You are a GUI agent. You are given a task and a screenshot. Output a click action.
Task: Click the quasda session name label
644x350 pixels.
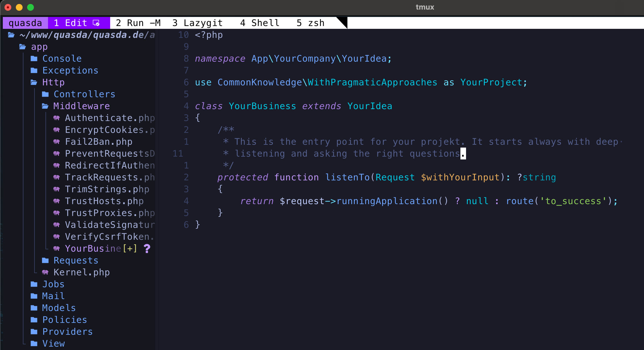point(25,23)
